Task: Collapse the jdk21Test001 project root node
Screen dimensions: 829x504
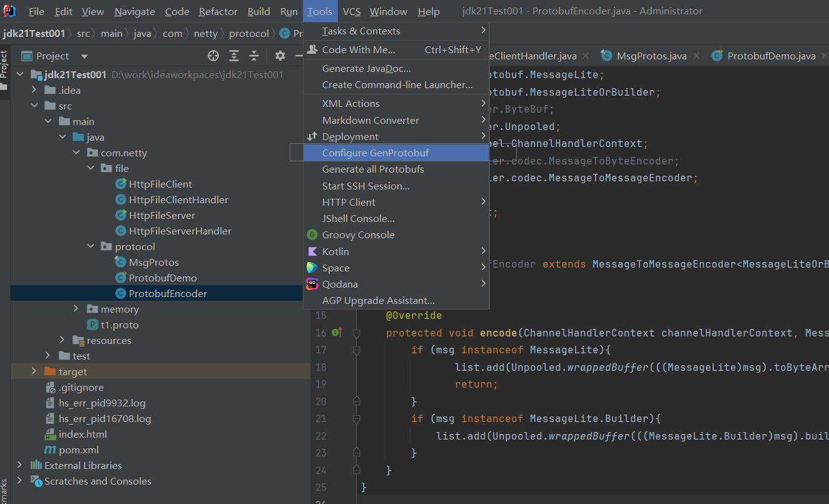Action: point(20,74)
